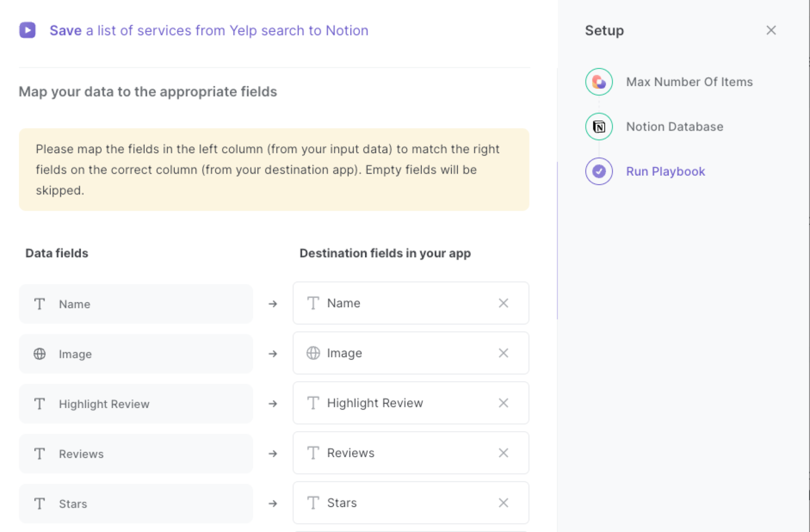Select the Max Number Of Items step
The image size is (810, 532).
point(689,81)
